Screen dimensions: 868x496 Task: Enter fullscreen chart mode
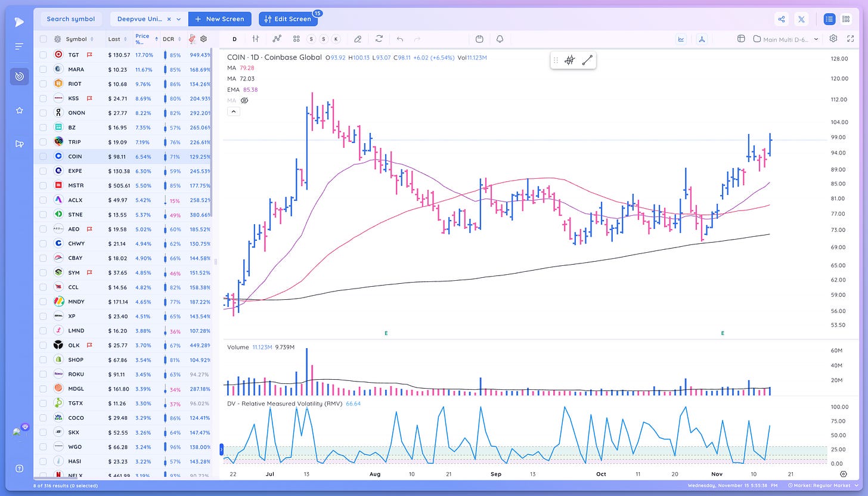tap(850, 39)
